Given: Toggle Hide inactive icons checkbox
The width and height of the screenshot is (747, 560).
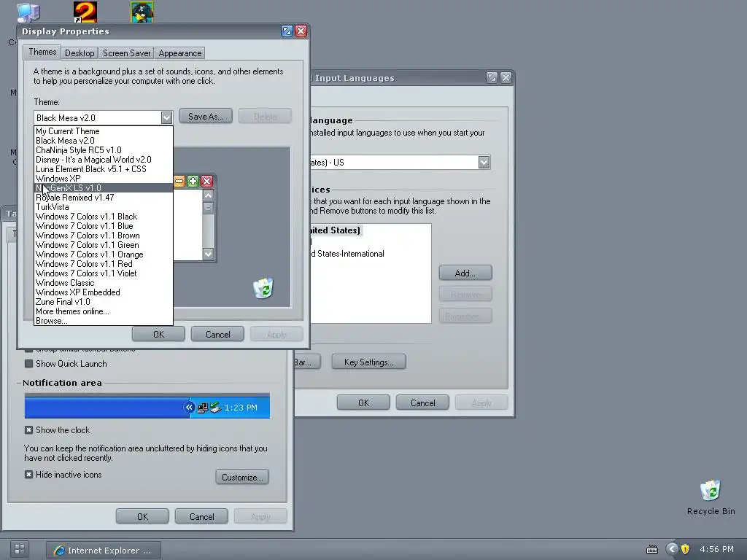Looking at the screenshot, I should 29,475.
